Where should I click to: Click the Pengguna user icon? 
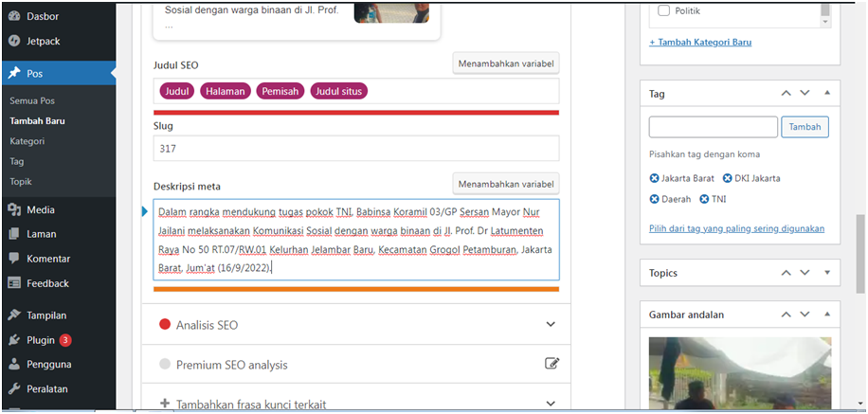14,364
